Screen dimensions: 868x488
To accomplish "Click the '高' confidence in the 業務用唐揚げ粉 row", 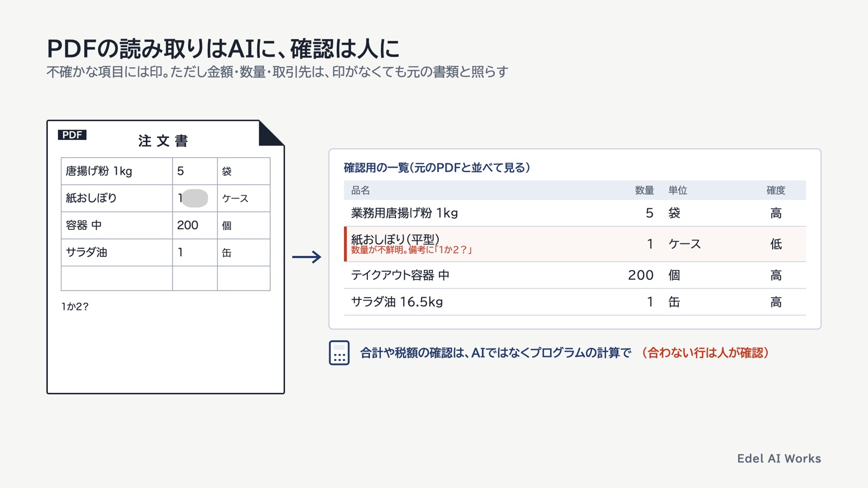I will pyautogui.click(x=776, y=214).
